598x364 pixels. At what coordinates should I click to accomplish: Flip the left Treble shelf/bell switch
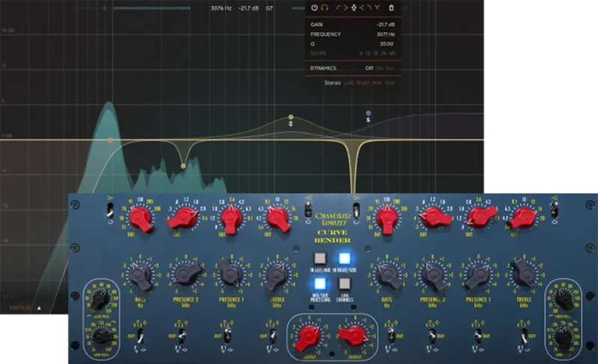point(308,209)
